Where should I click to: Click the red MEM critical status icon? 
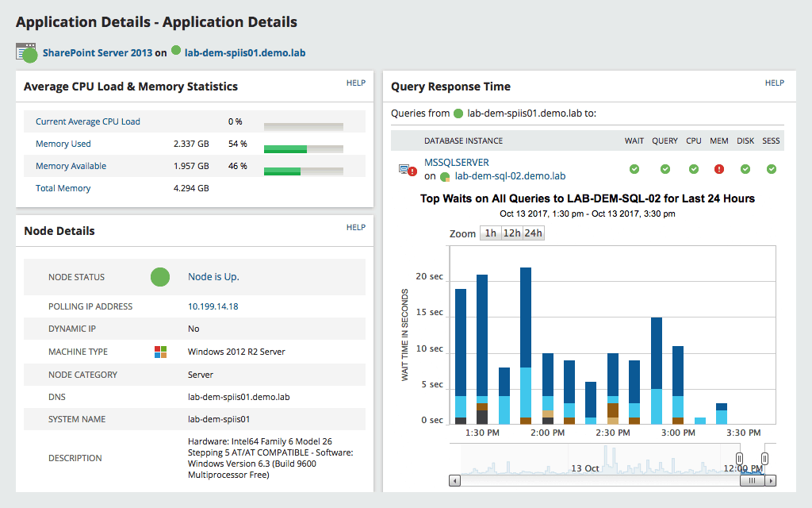point(718,169)
